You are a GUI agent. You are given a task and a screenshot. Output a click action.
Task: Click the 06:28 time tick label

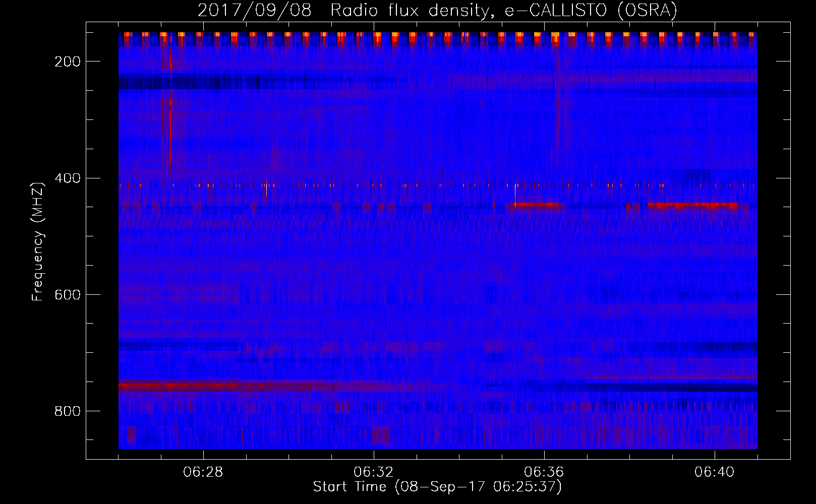203,472
